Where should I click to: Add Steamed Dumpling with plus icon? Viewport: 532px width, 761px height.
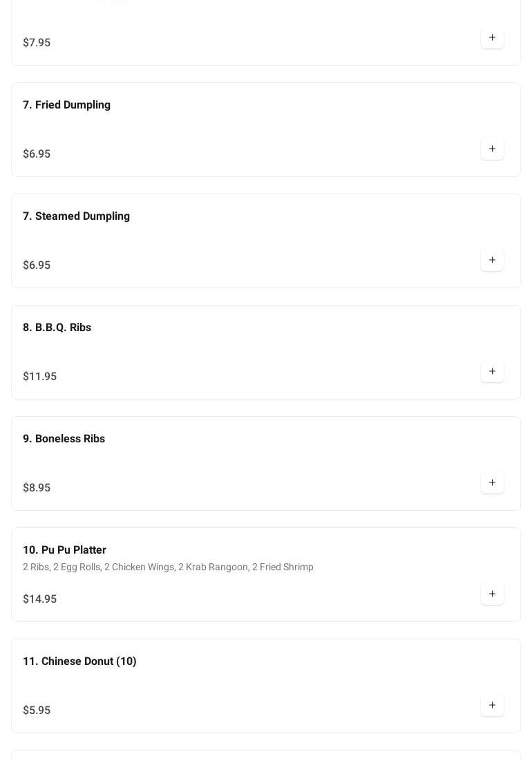click(492, 260)
